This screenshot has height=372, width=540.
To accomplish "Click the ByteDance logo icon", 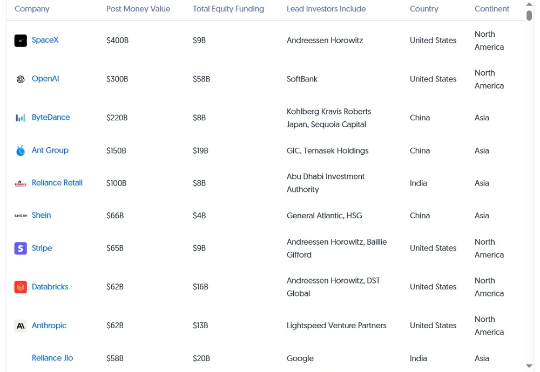I will [20, 118].
